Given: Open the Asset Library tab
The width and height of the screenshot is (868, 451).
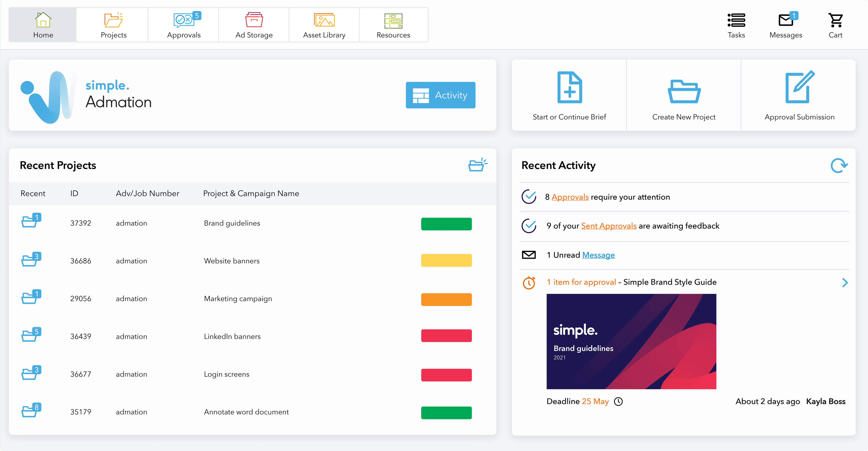Looking at the screenshot, I should (x=324, y=25).
